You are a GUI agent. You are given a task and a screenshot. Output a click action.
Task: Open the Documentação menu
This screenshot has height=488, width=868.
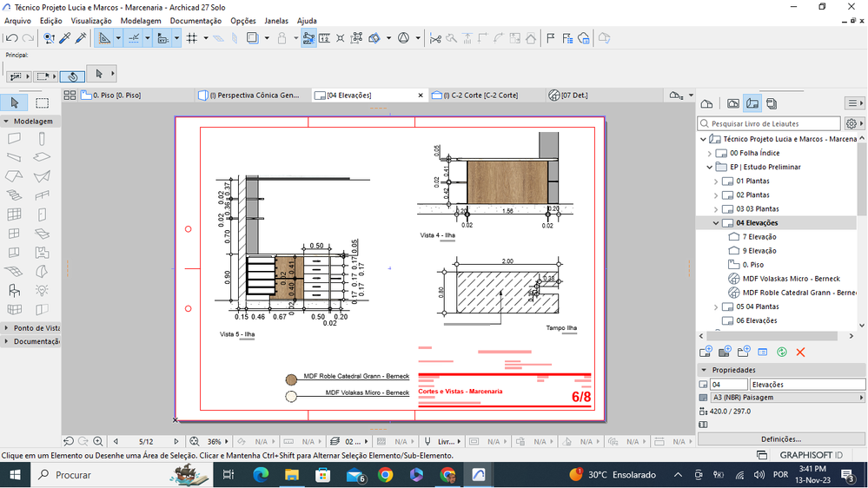(x=195, y=21)
